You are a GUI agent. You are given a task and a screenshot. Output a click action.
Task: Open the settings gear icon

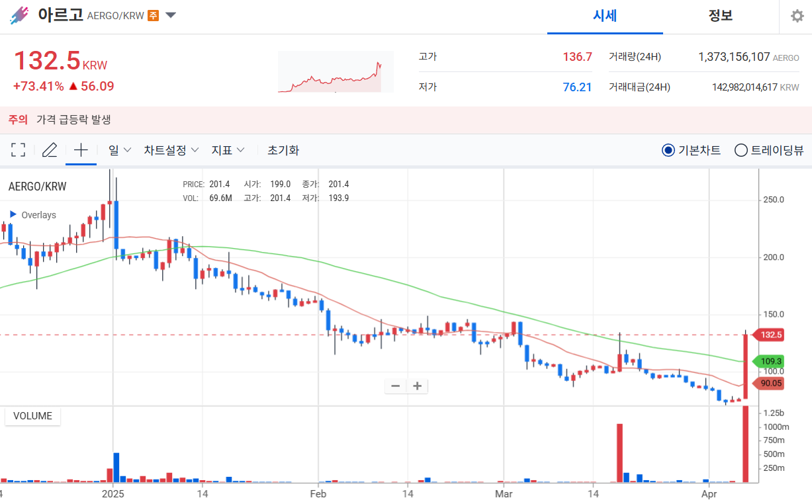[x=797, y=16]
